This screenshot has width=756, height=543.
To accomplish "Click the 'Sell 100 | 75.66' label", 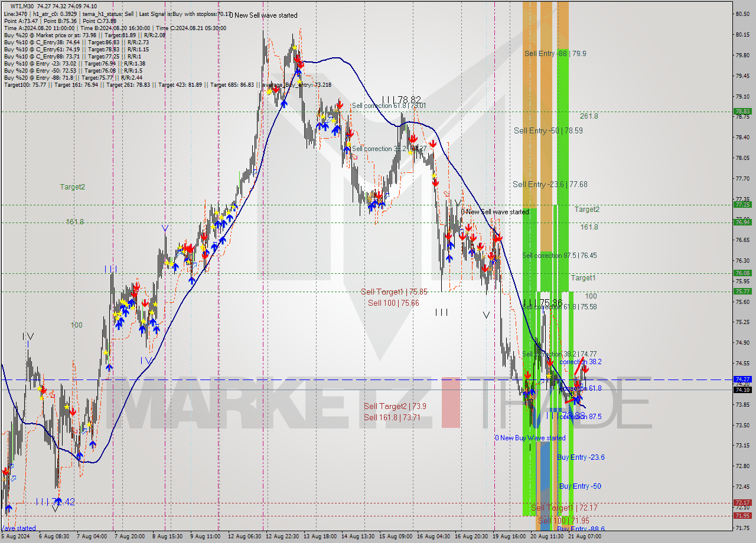I will point(393,303).
